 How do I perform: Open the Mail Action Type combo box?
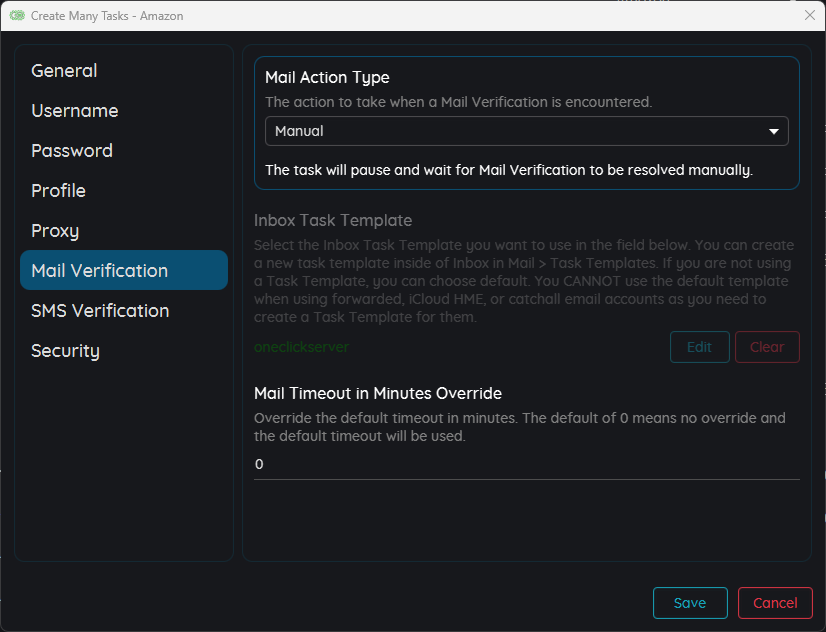[x=526, y=131]
